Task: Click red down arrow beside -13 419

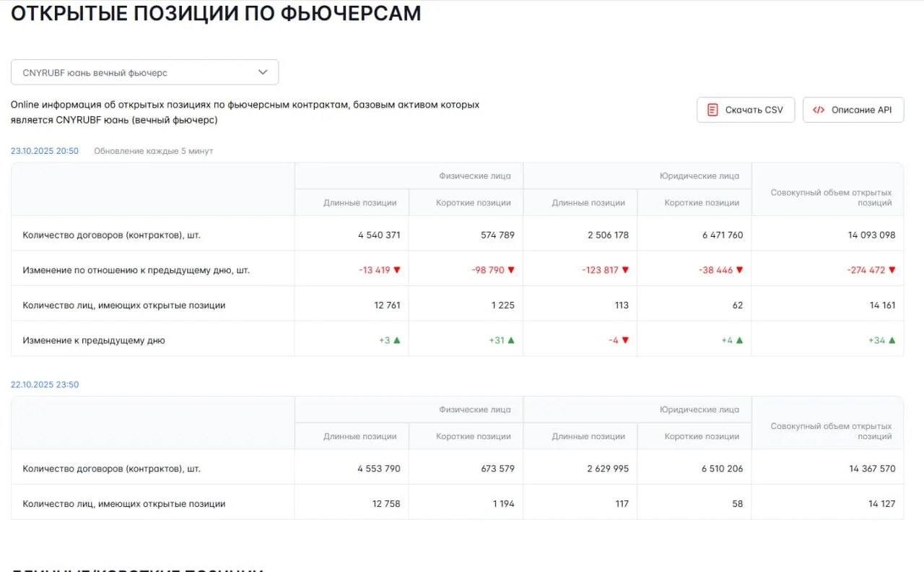Action: pos(396,270)
